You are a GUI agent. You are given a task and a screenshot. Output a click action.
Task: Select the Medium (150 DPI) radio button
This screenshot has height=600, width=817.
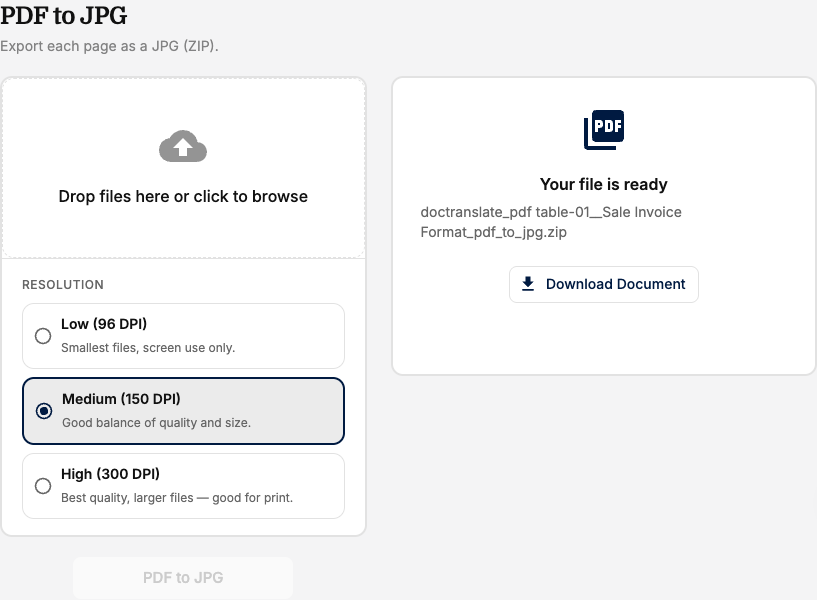pos(44,411)
